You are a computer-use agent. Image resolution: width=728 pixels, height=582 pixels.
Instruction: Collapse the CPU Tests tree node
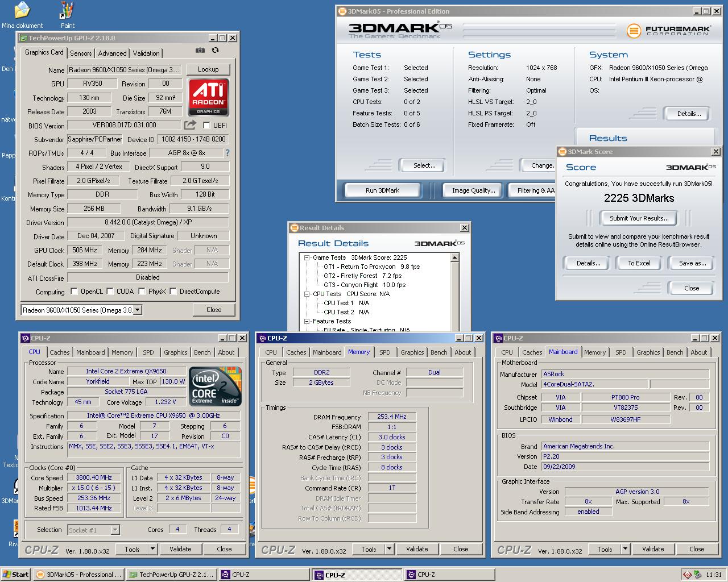pyautogui.click(x=307, y=294)
